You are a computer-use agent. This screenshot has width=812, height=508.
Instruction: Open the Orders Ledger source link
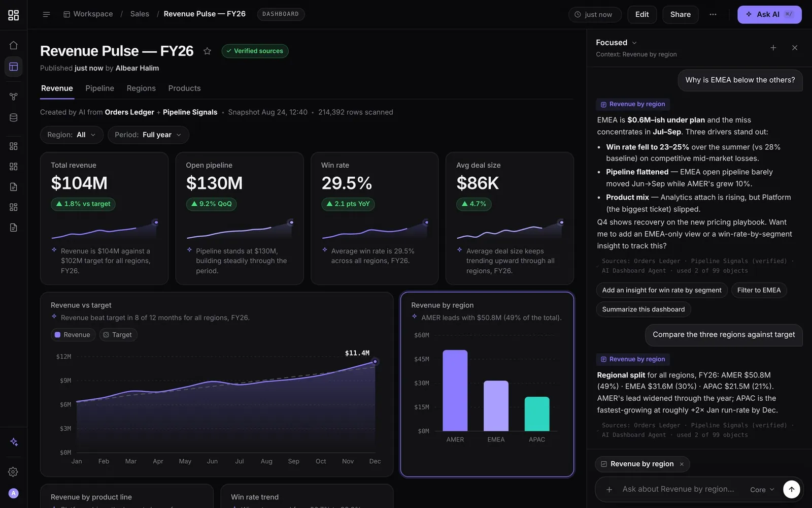pyautogui.click(x=129, y=112)
